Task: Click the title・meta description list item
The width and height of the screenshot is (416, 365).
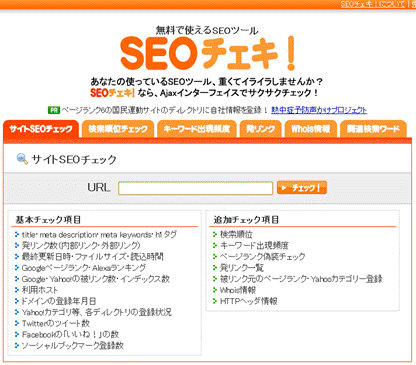Action: tap(99, 234)
